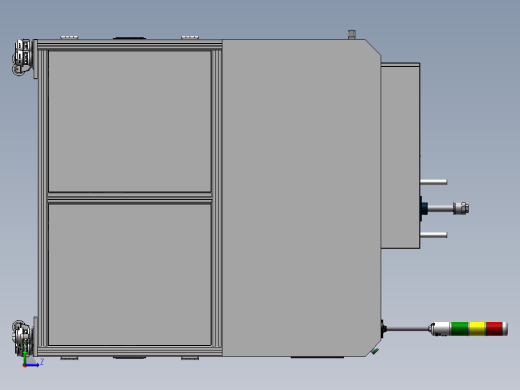Select the upper guide rod beside the cylinder
Screen dimensions: 520x390
[x=434, y=182]
